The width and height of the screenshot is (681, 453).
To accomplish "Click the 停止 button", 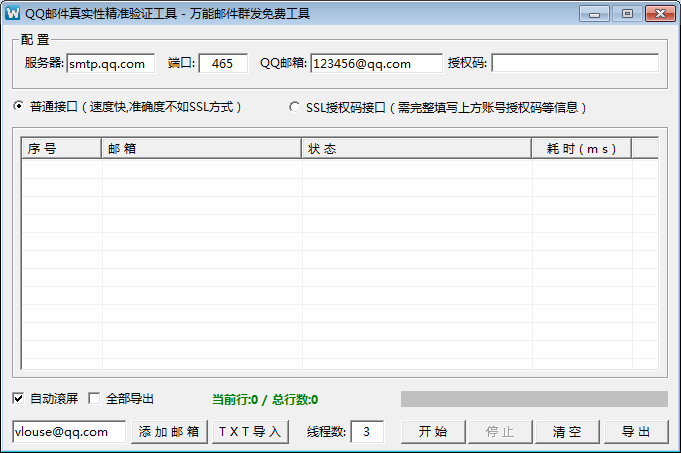I will [x=500, y=432].
